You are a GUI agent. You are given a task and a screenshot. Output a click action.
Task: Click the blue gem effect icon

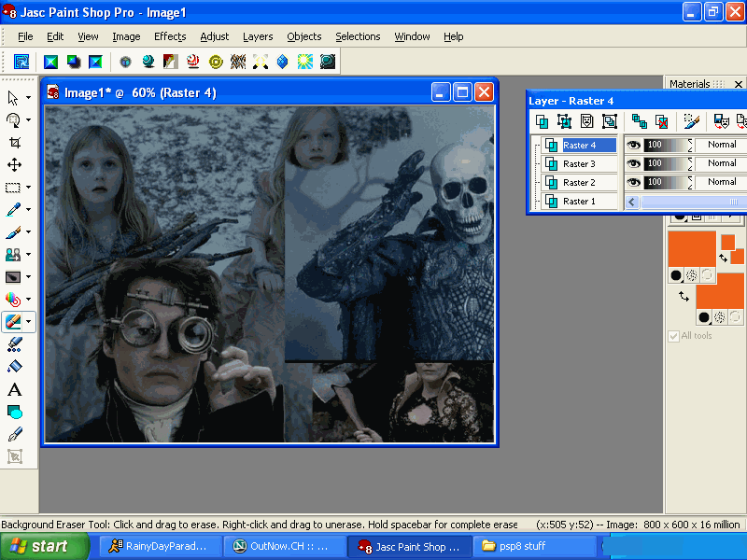coord(283,62)
